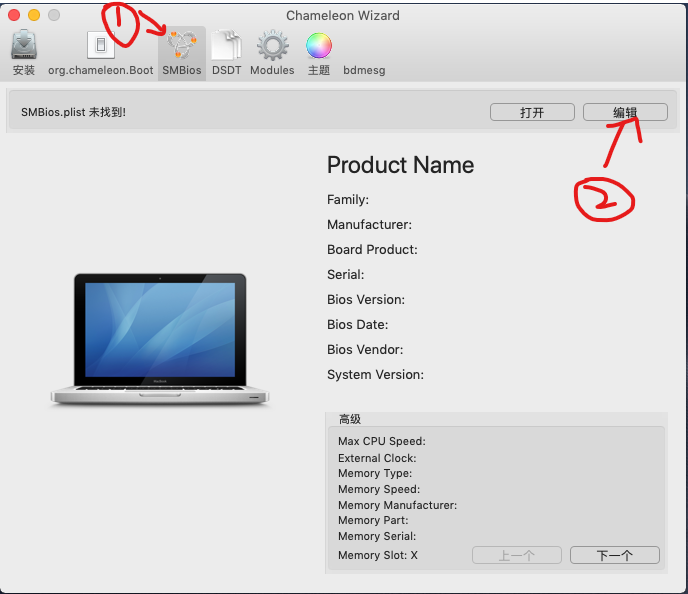Viewport: 688px width, 594px height.
Task: Click the Family: label
Action: pos(348,200)
